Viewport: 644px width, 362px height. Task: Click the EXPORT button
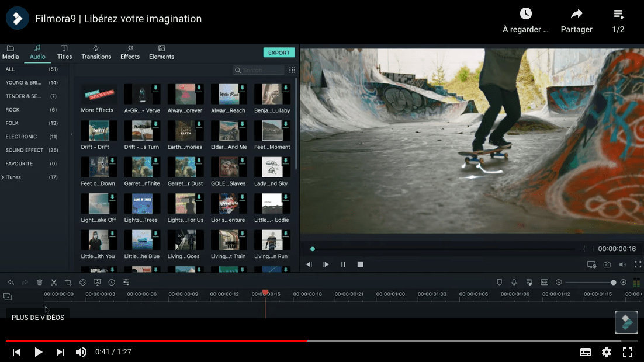click(279, 53)
